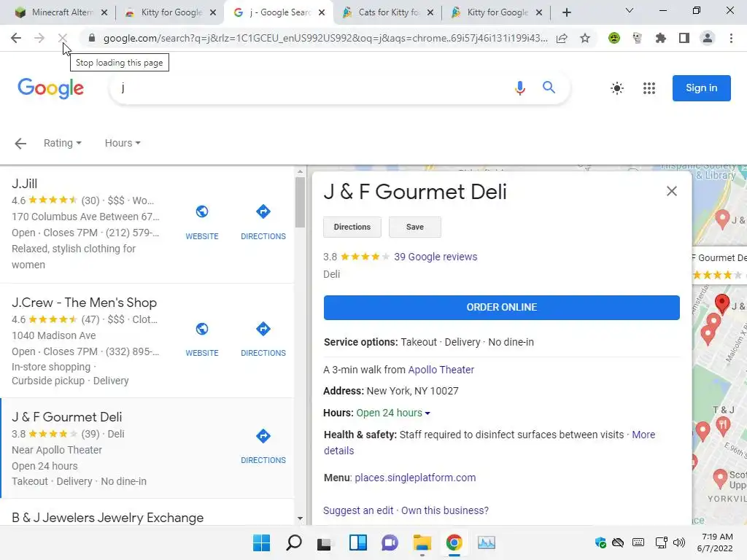Image resolution: width=747 pixels, height=560 pixels.
Task: Open a new tab with plus button
Action: [566, 12]
